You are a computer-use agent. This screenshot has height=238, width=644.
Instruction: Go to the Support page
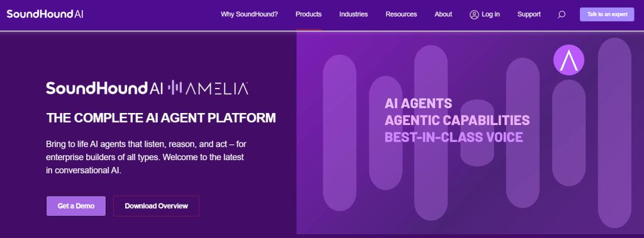[x=529, y=14]
